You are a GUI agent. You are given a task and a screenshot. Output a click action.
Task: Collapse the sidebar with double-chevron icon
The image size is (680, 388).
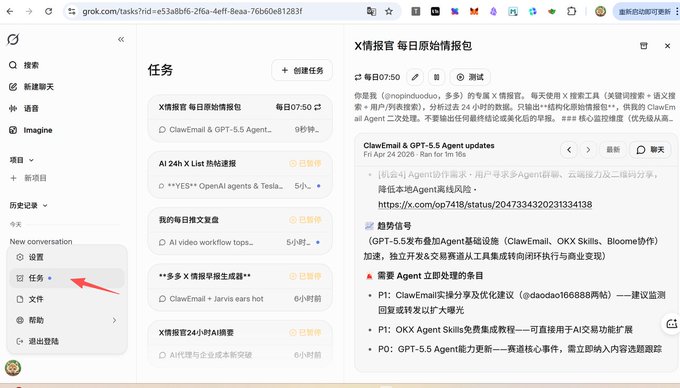pyautogui.click(x=121, y=39)
